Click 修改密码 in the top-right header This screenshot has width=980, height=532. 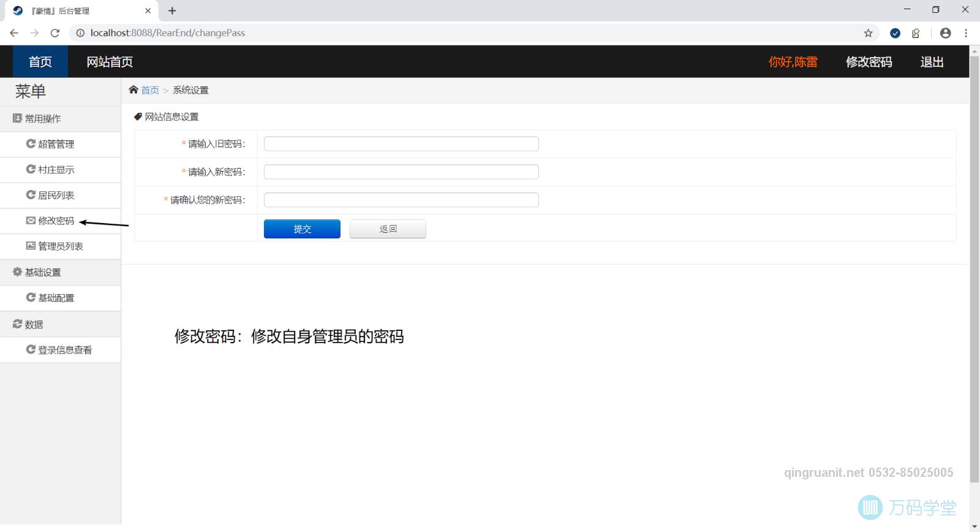pos(869,62)
